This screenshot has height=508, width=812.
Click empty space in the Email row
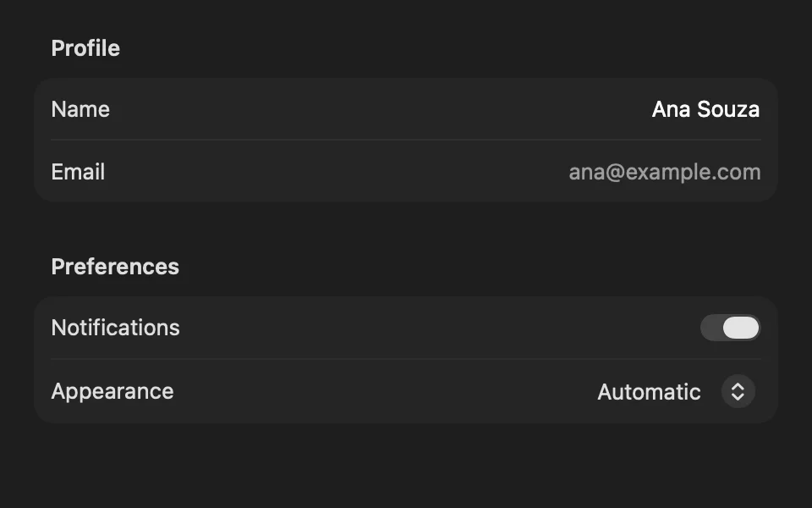point(337,172)
